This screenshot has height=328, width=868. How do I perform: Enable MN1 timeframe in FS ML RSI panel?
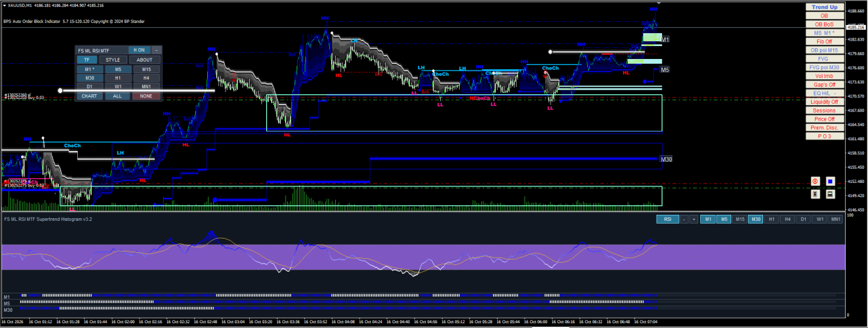(147, 87)
